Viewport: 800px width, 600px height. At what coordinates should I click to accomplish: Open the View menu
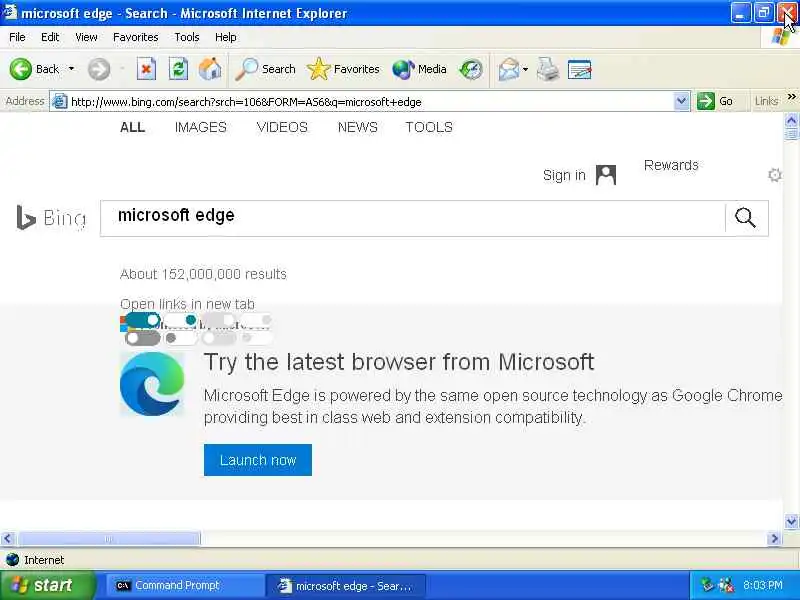point(86,37)
